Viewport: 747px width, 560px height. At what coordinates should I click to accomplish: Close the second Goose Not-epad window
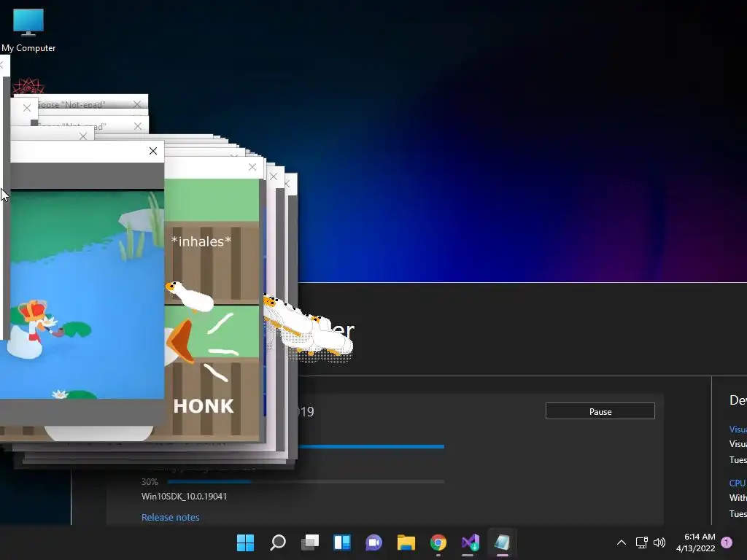coord(138,126)
